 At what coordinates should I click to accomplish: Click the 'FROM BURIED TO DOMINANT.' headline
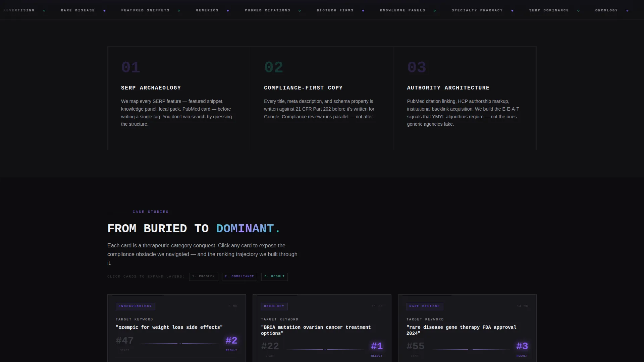tap(194, 229)
